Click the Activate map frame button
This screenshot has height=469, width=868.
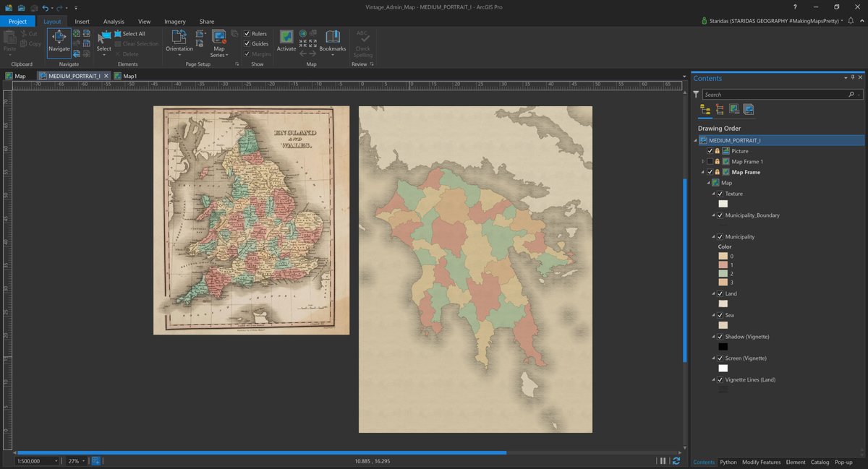(286, 41)
